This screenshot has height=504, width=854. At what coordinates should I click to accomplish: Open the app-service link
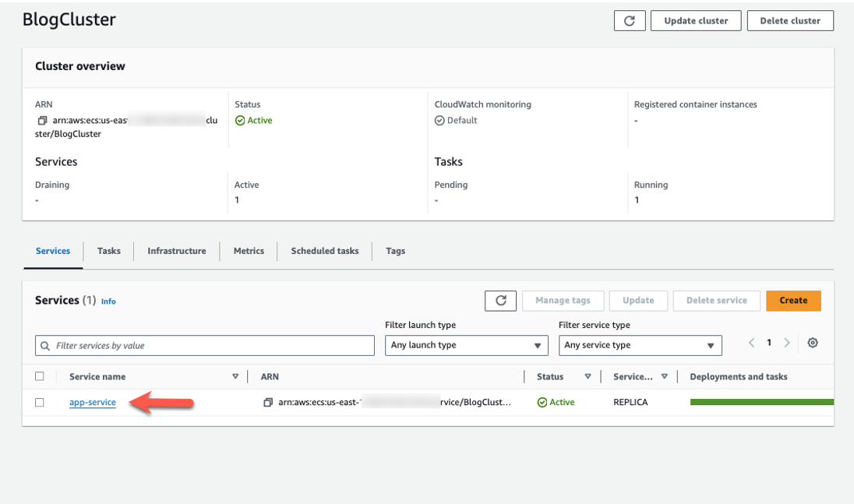tap(92, 402)
